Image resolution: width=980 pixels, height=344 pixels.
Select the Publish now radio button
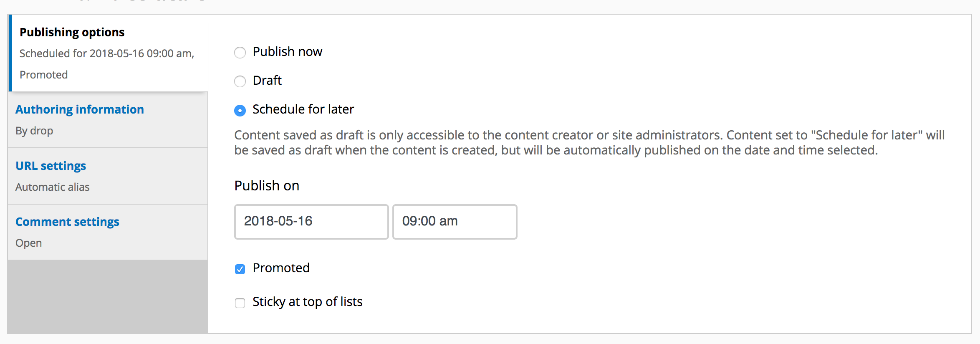point(240,53)
